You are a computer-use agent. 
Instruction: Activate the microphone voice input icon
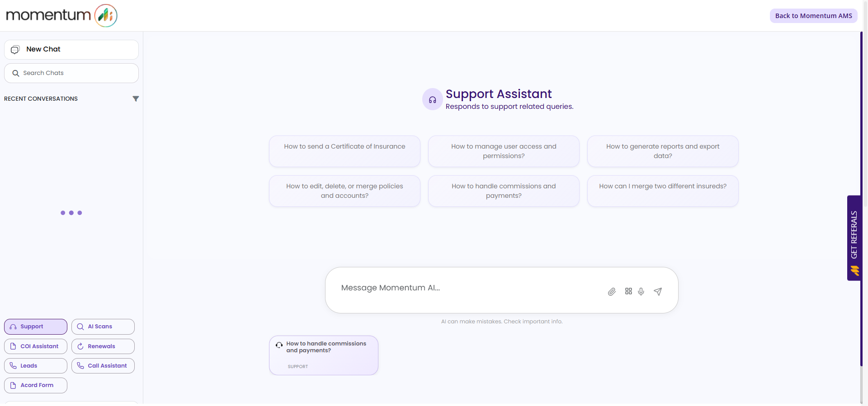[641, 292]
